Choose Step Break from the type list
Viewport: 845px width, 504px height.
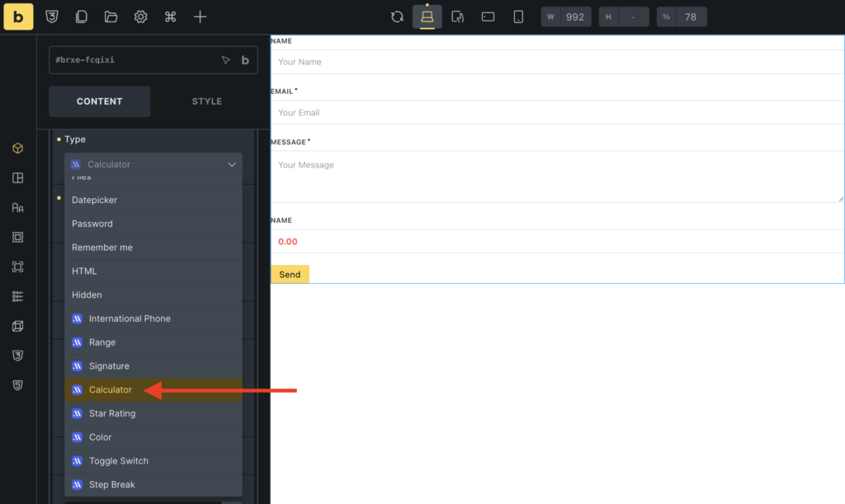tap(153, 484)
